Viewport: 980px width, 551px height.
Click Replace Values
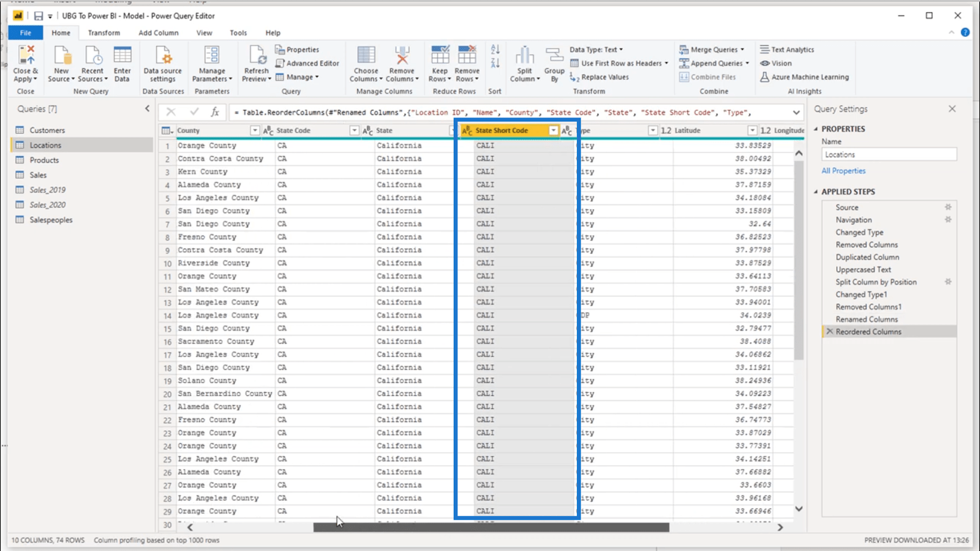[x=599, y=77]
